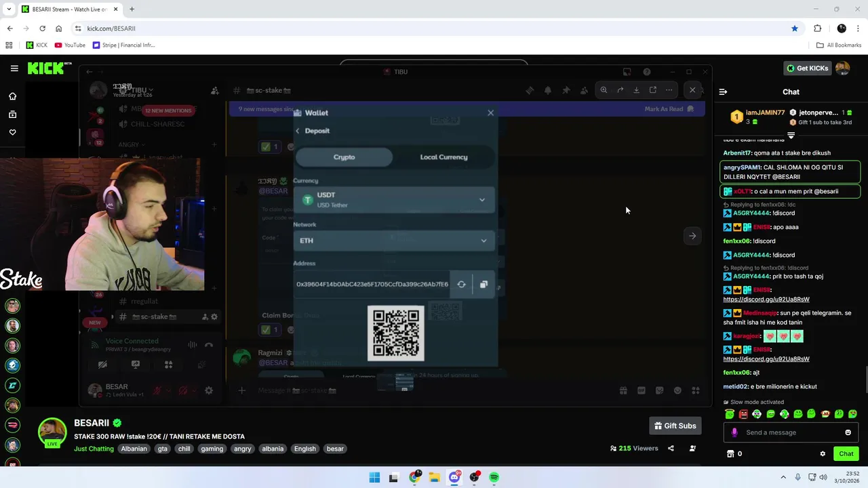Open the Following heart icon in Kick sidebar
Image resolution: width=868 pixels, height=488 pixels.
tap(12, 132)
